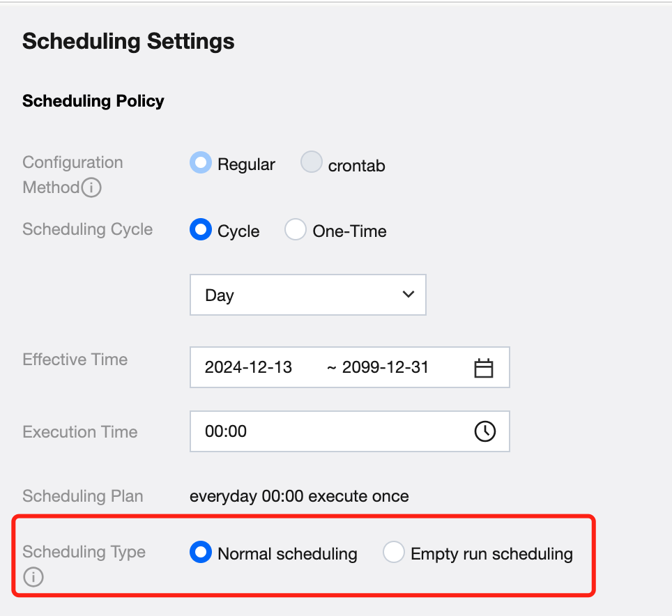
Task: Click the Scheduling Type info icon
Action: coord(33,578)
